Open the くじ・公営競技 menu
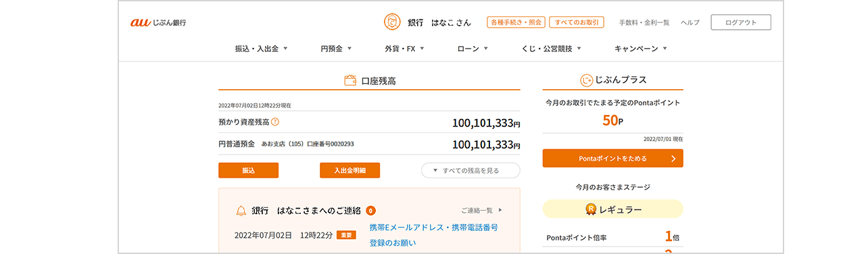Viewport: 868px width, 254px height. [x=551, y=49]
